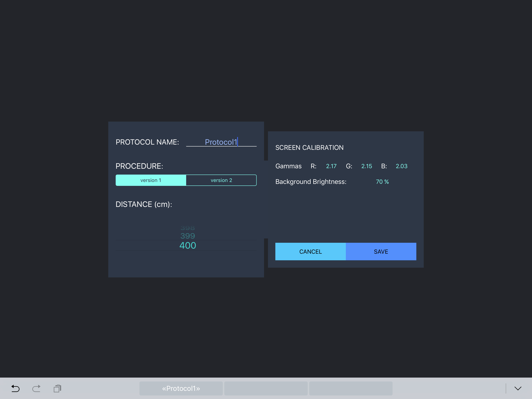This screenshot has height=399, width=532.
Task: Pick 399 in the distance picker
Action: pyautogui.click(x=188, y=236)
